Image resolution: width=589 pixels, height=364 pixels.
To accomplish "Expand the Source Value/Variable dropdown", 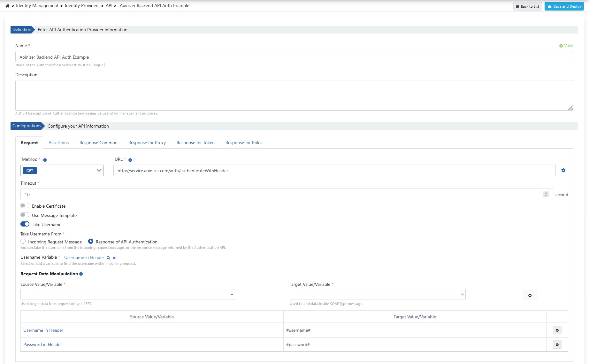I will [x=127, y=294].
